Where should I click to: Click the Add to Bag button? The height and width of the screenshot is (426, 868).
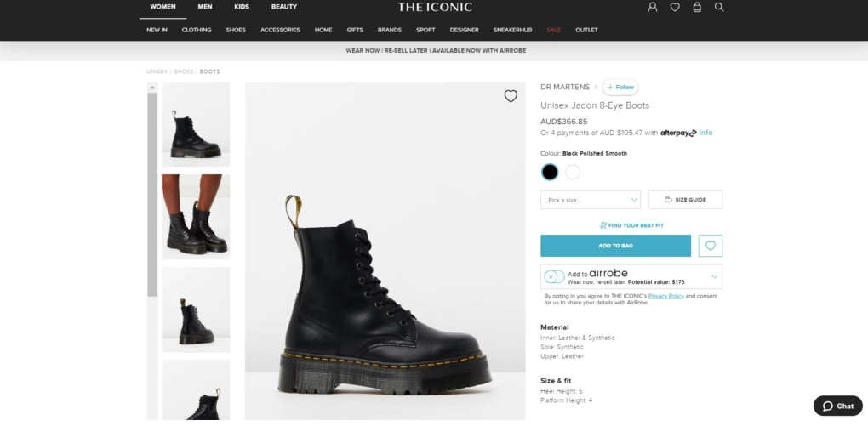tap(615, 246)
